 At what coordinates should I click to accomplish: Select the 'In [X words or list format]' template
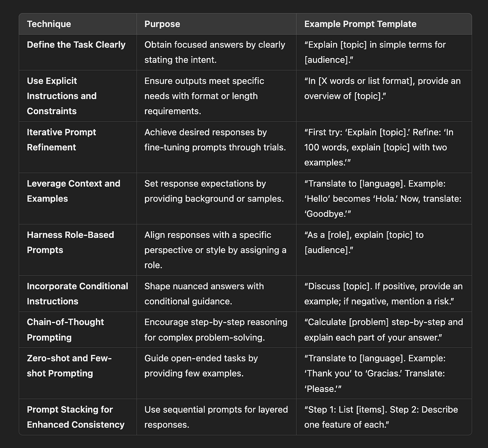tap(382, 88)
